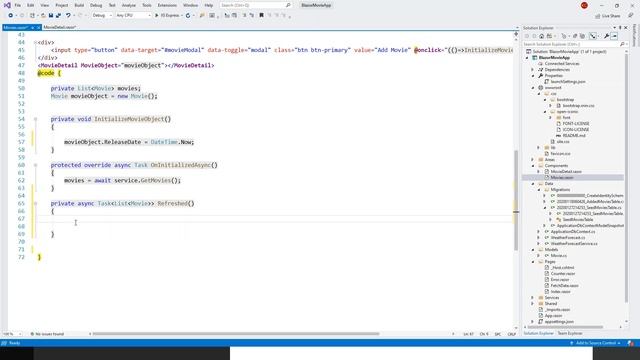Toggle bookmark icon in the toolbar
This screenshot has width=640, height=360.
point(262,16)
